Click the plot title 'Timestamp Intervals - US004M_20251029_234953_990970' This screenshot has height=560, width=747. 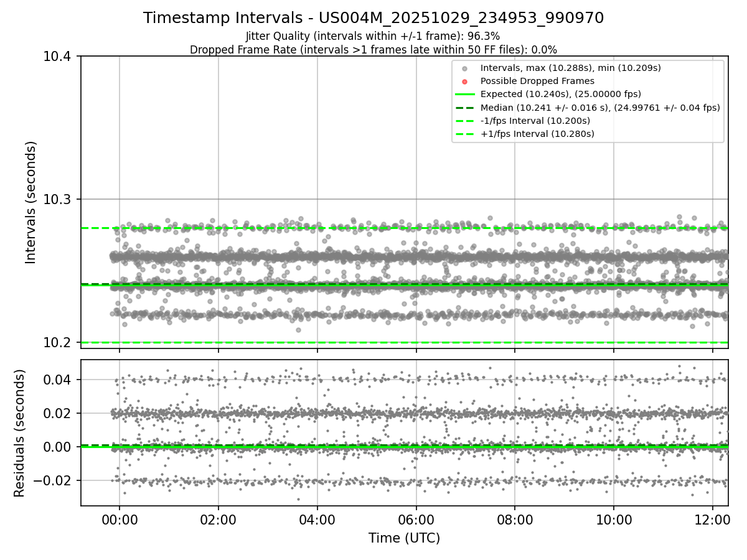[374, 18]
